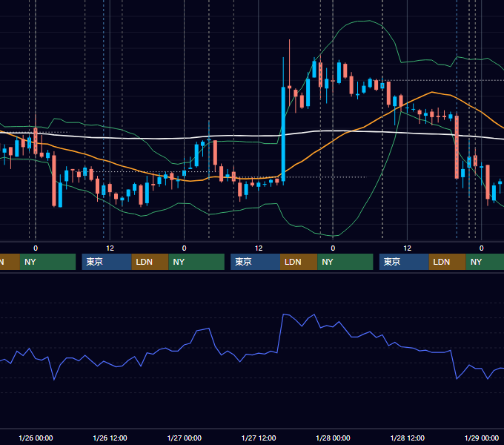Select the 東京 session block on 1/27
The width and height of the screenshot is (504, 445).
255,262
